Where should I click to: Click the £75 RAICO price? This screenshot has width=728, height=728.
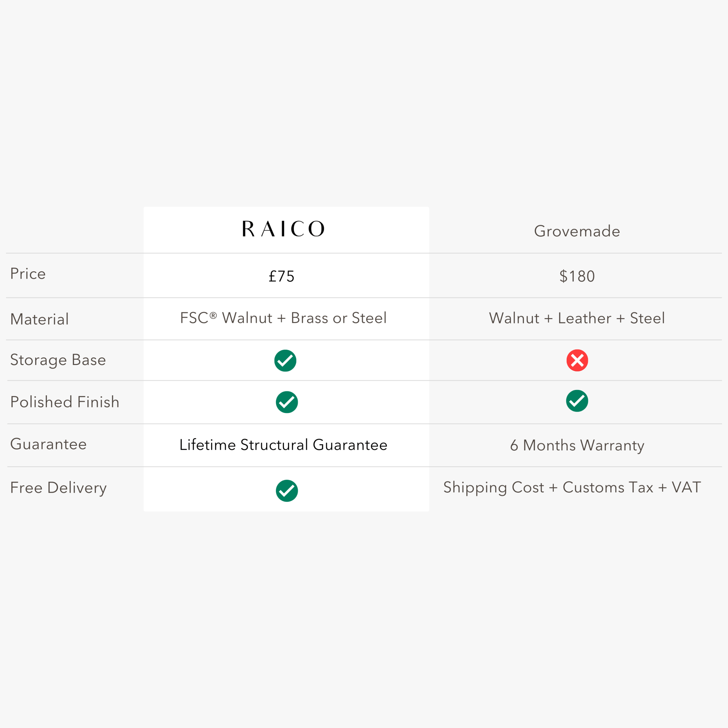[282, 276]
